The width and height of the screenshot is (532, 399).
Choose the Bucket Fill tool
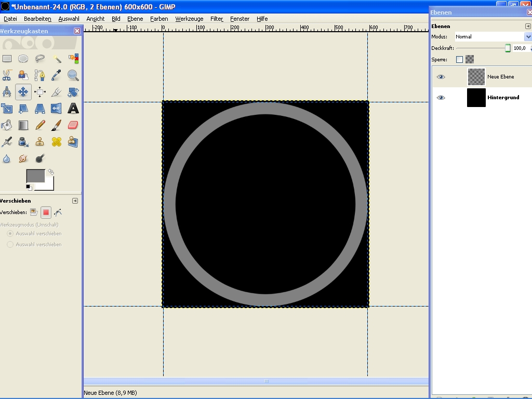7,125
